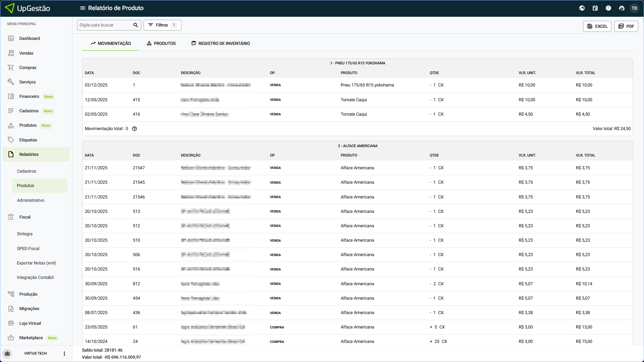Open the Dashboard sidebar item
This screenshot has width=644, height=362.
[x=30, y=39]
